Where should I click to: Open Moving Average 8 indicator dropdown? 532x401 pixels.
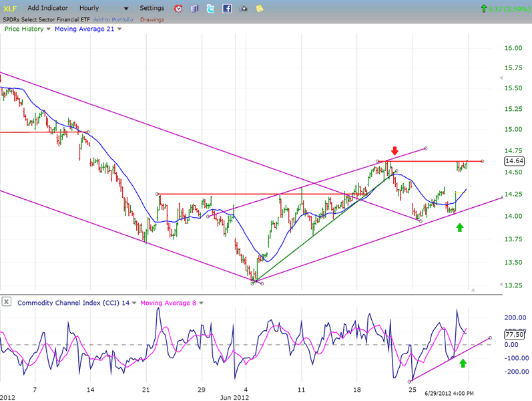click(200, 303)
